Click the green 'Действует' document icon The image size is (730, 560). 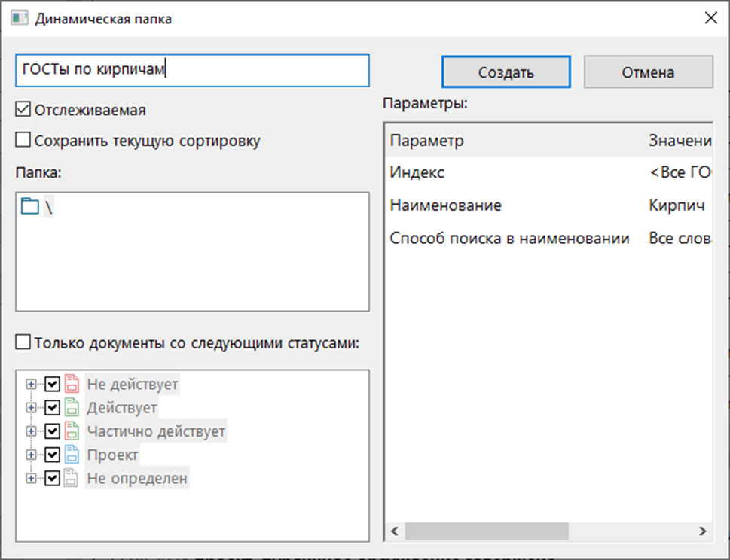click(72, 408)
